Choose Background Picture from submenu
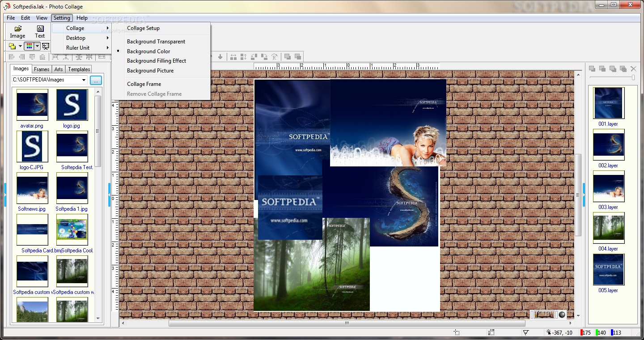The height and width of the screenshot is (340, 644). pyautogui.click(x=161, y=71)
